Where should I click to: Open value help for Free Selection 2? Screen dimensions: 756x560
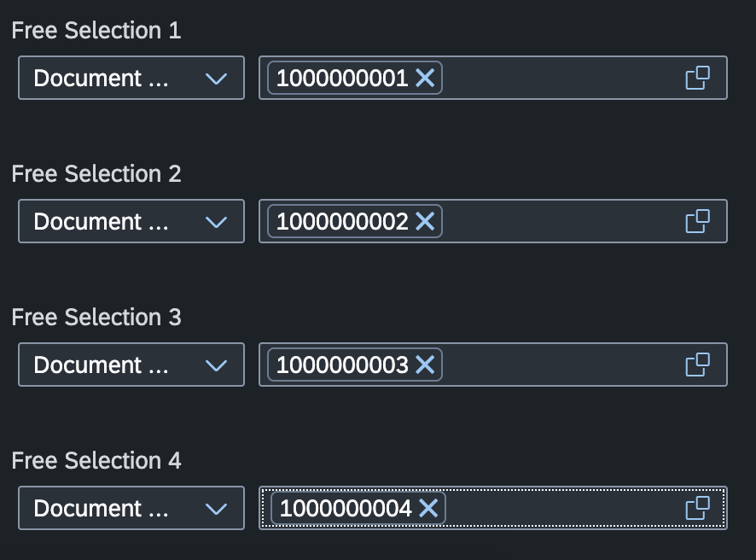coord(697,221)
